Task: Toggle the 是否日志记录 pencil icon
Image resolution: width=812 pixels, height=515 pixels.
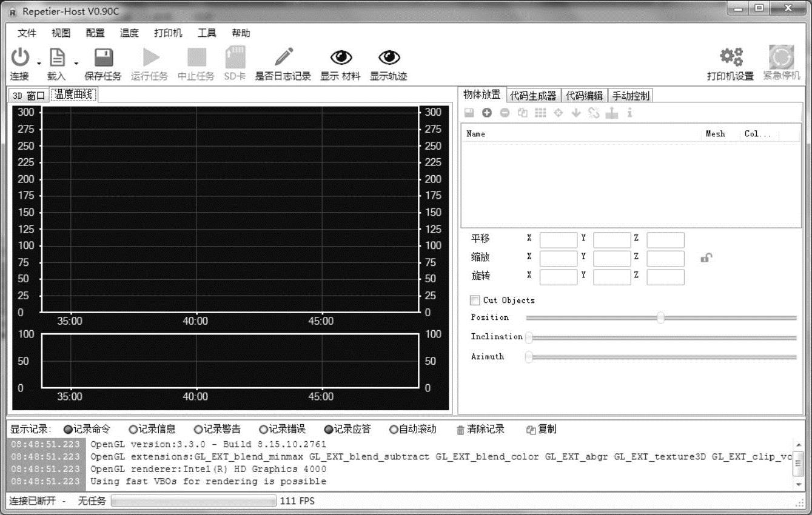Action: [x=283, y=58]
